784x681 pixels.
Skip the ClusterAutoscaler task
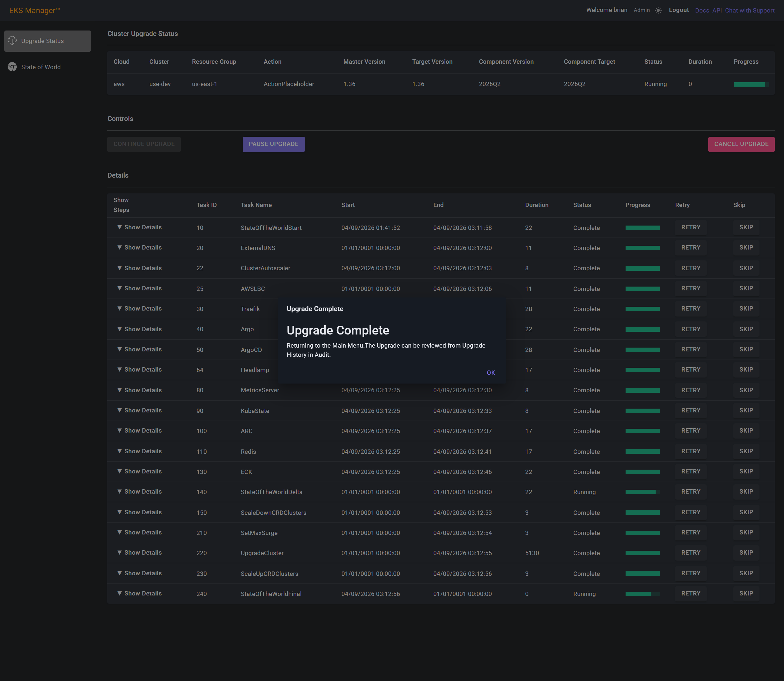[746, 268]
